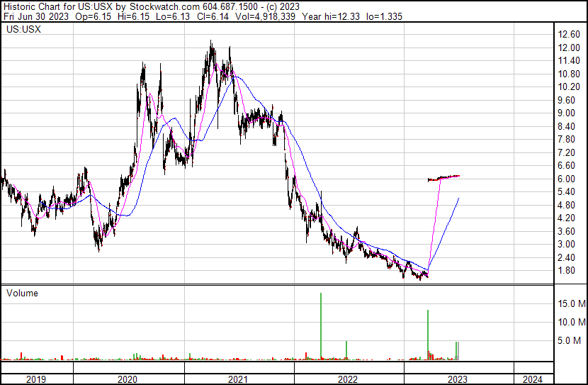Viewport: 588px width, 385px height.
Task: Select the 4.20 price axis label
Action: pyautogui.click(x=566, y=218)
